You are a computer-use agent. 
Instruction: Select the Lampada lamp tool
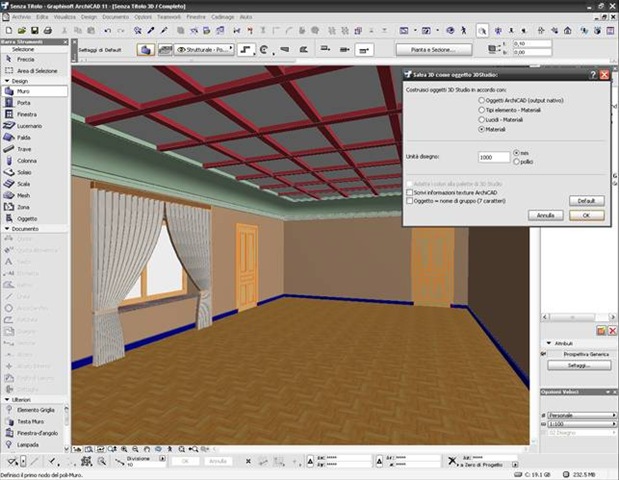[30, 443]
